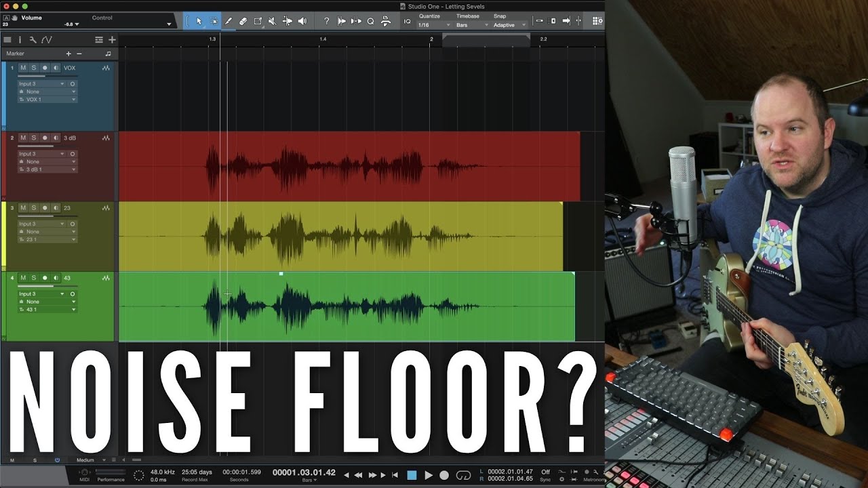Open the Input 3 dropdown on VOX track
Screen dimensions: 868x488
41,84
